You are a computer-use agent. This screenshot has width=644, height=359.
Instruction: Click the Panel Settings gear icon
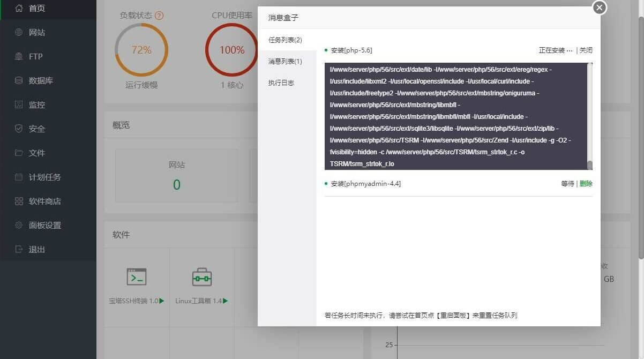coord(19,225)
